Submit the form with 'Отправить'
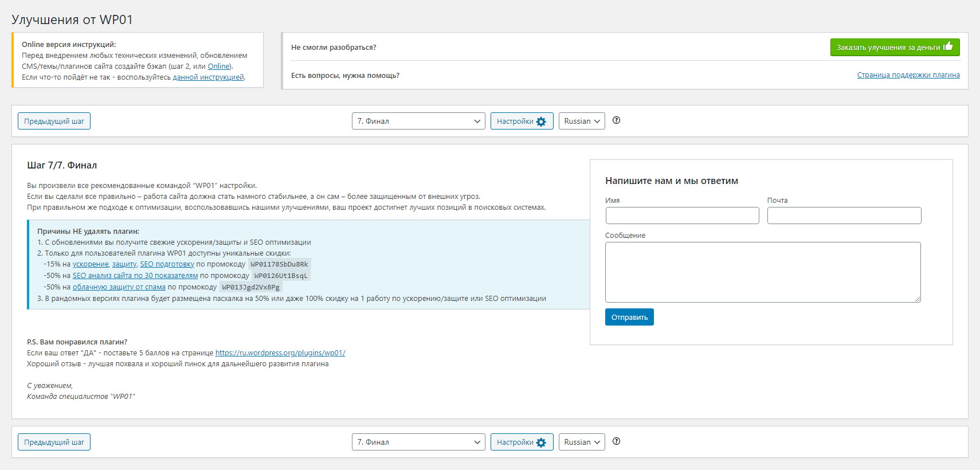980x470 pixels. 629,317
